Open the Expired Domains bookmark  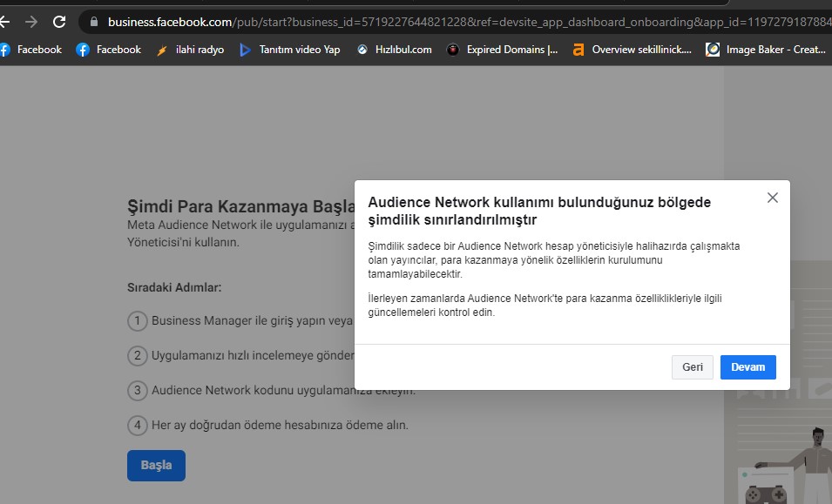(x=502, y=50)
